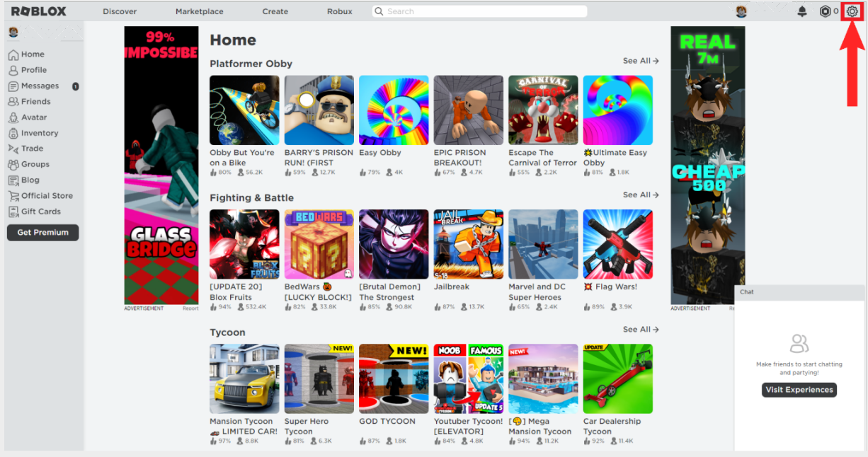Click the Robux balance hexagon icon
Viewport: 868px width, 457px height.
[x=825, y=11]
